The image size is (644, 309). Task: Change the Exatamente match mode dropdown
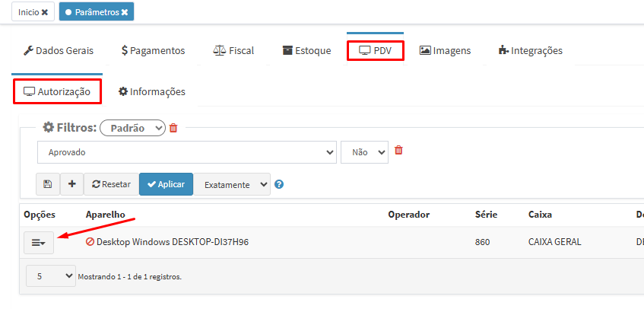[232, 184]
